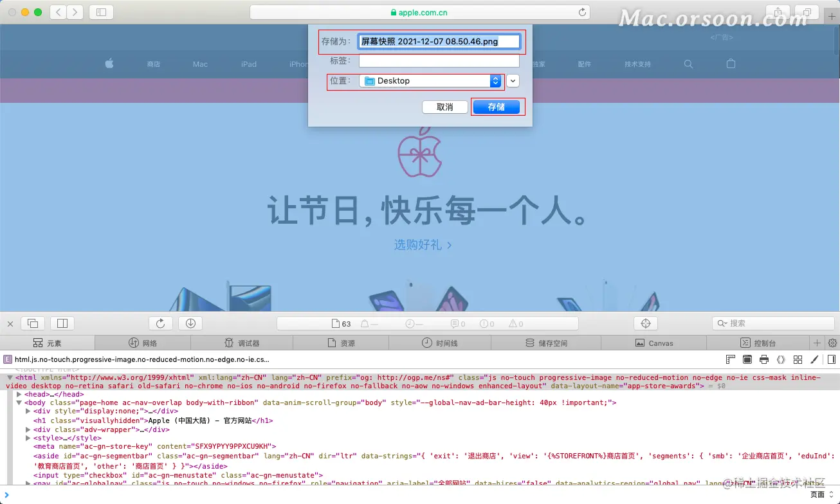The image size is (840, 504).
Task: Open Web Inspector settings gear
Action: point(832,343)
